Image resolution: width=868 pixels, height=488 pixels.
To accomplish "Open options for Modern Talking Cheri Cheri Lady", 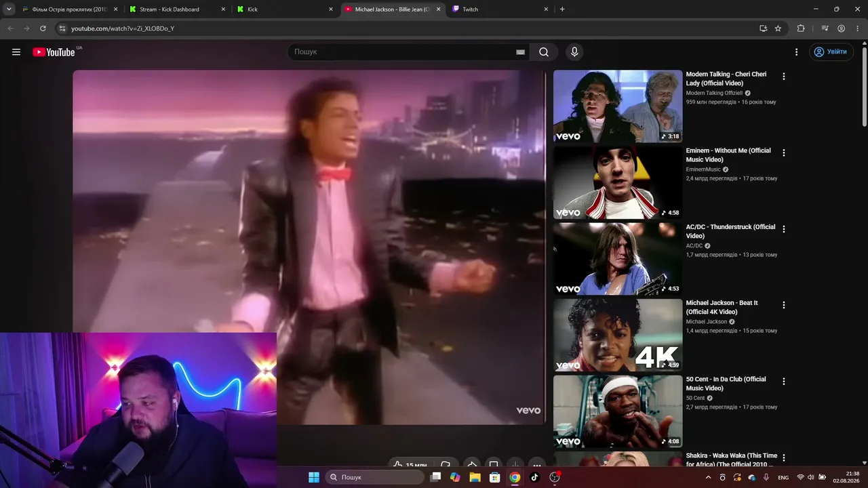I will (x=784, y=77).
